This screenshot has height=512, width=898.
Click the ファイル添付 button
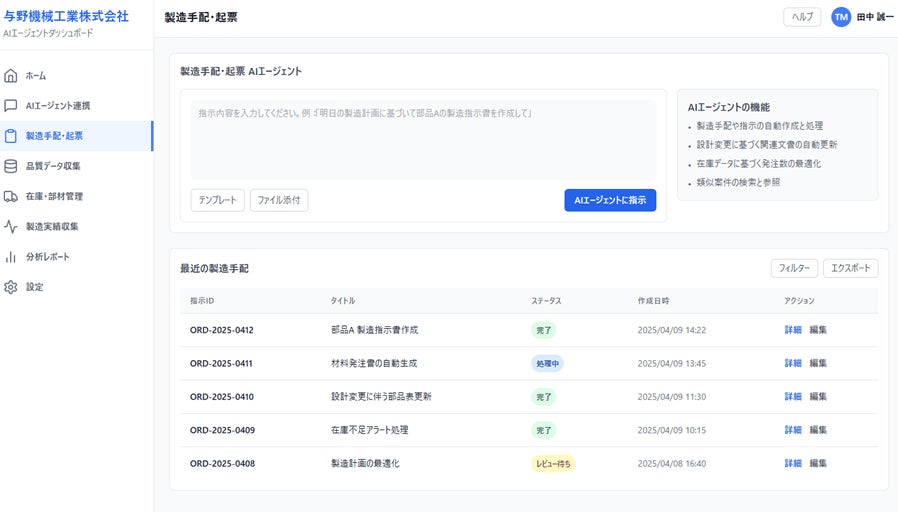[279, 200]
